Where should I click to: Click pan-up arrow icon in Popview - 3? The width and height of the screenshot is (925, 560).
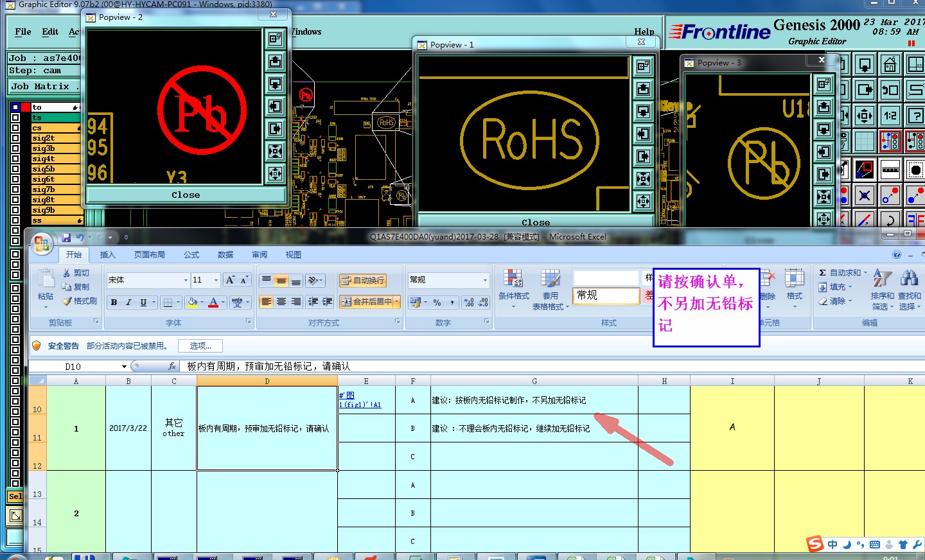pos(824,107)
